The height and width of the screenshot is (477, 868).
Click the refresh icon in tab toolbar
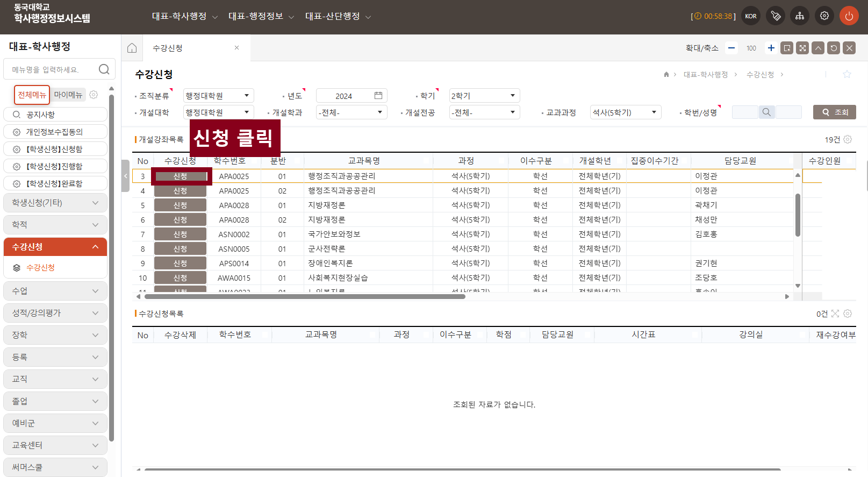(834, 48)
